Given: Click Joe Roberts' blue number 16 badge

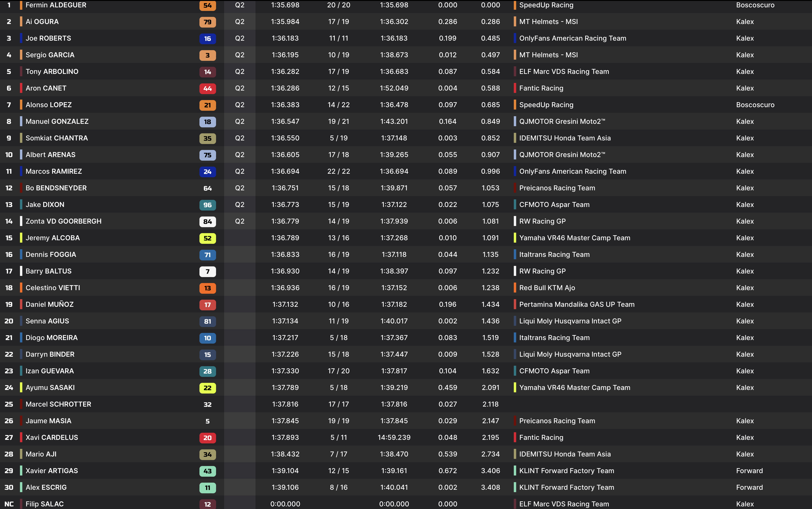Looking at the screenshot, I should click(207, 39).
